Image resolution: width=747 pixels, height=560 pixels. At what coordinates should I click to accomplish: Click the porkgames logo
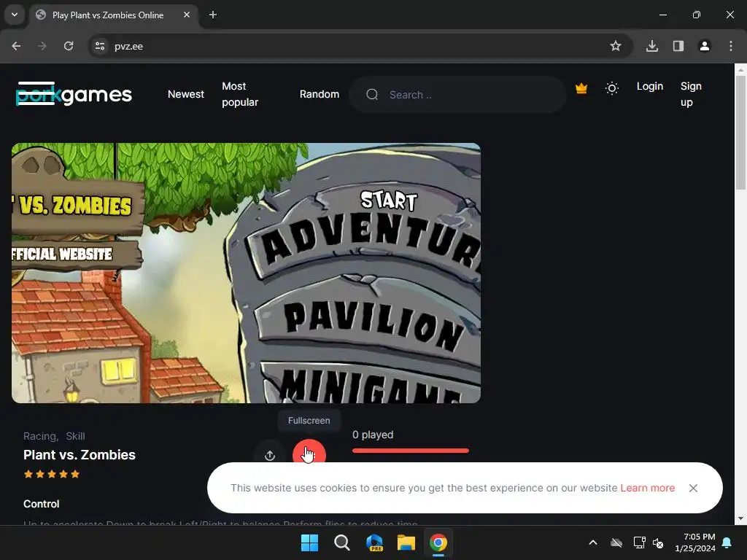coord(74,94)
